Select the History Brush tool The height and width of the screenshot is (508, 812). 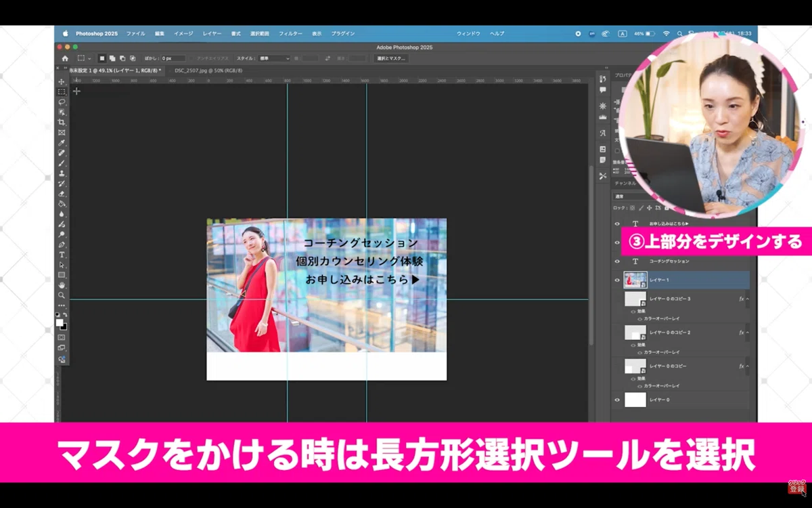62,184
